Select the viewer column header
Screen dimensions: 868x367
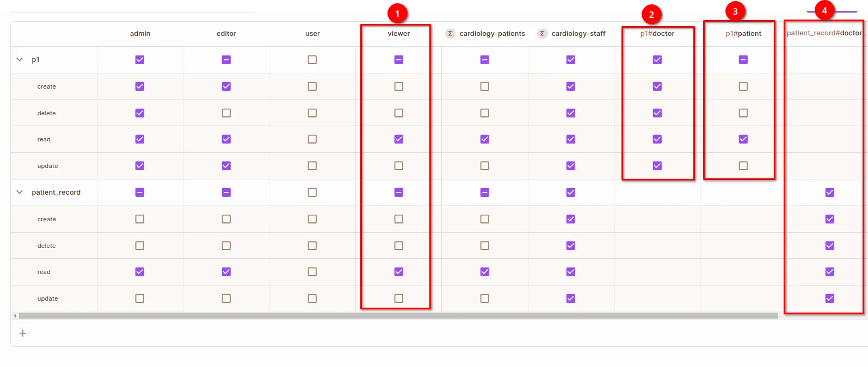click(x=399, y=34)
